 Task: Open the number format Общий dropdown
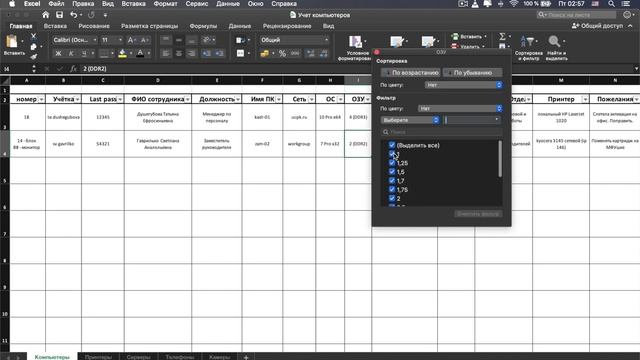294,40
